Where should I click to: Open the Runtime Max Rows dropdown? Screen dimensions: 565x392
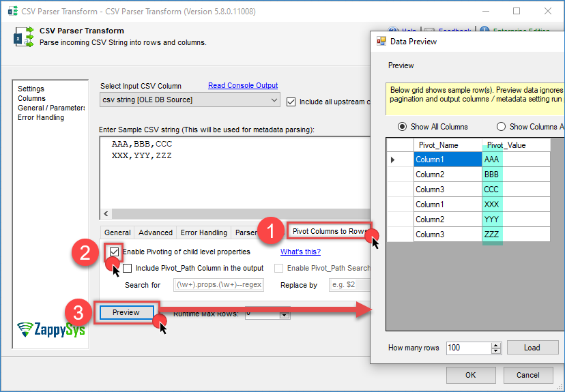click(x=285, y=314)
